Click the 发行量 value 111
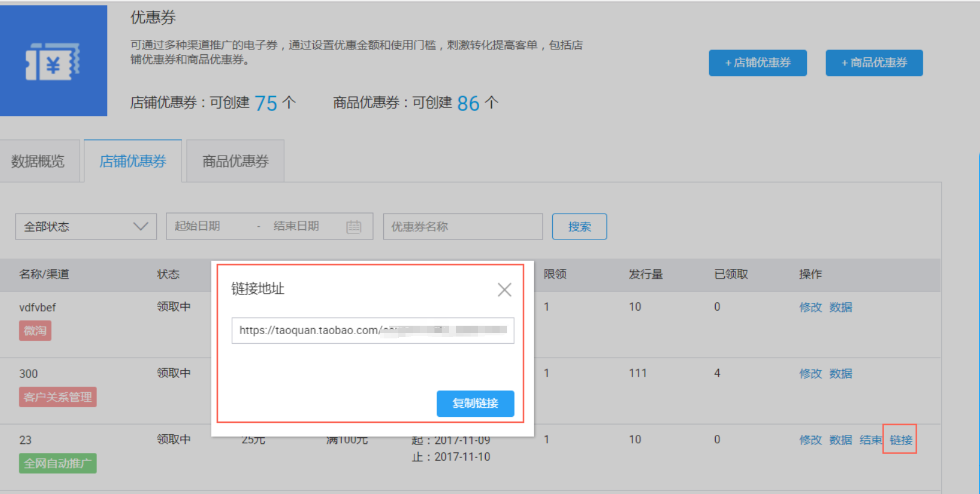Viewport: 980px width, 494px height. (x=637, y=373)
